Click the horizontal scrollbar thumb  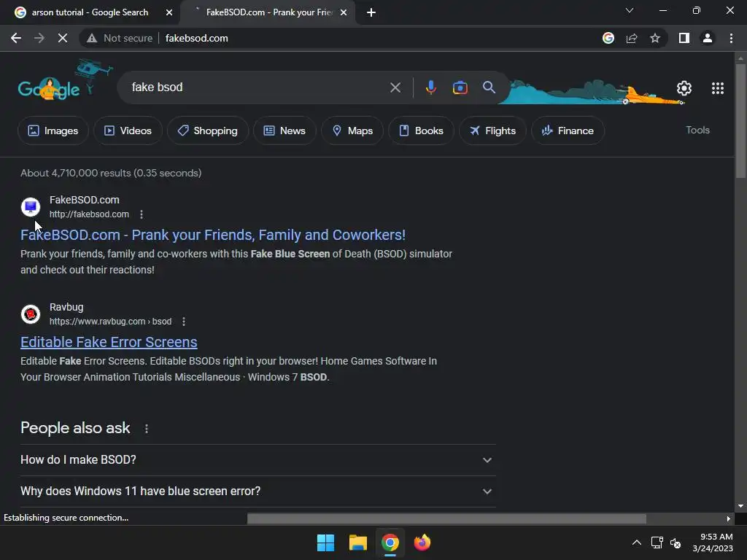(446, 518)
